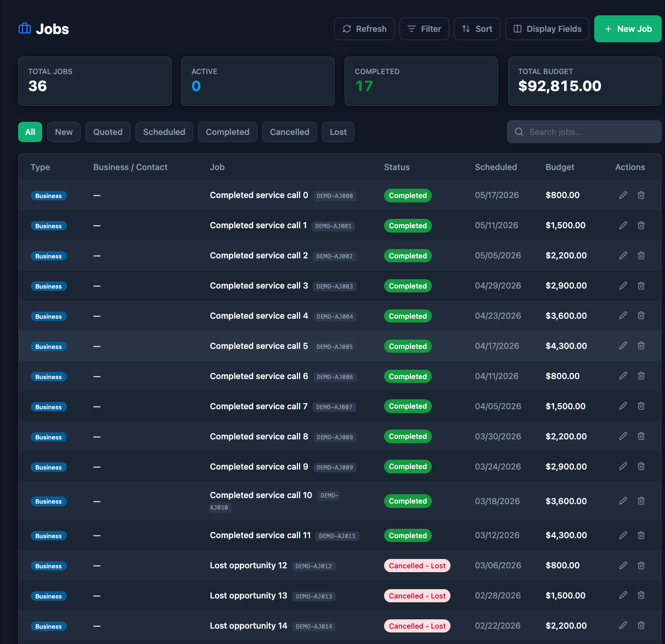Click Cancelled - Lost badge for Lost opportunity 14
The width and height of the screenshot is (665, 644).
tap(417, 626)
